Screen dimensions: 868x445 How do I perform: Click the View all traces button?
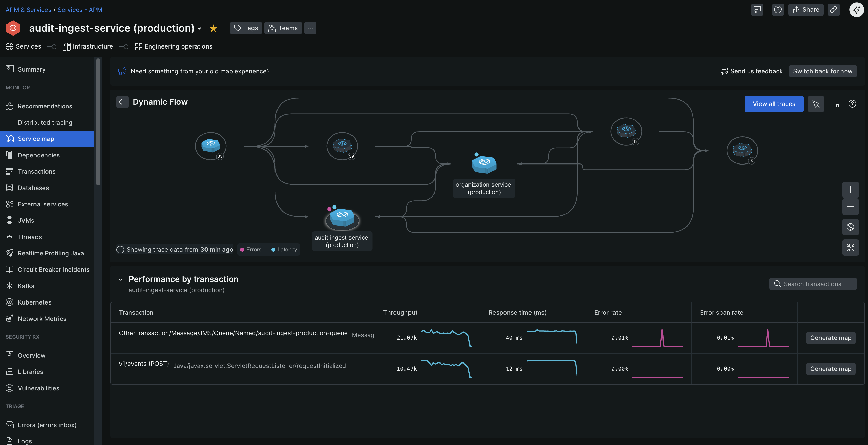click(x=774, y=104)
